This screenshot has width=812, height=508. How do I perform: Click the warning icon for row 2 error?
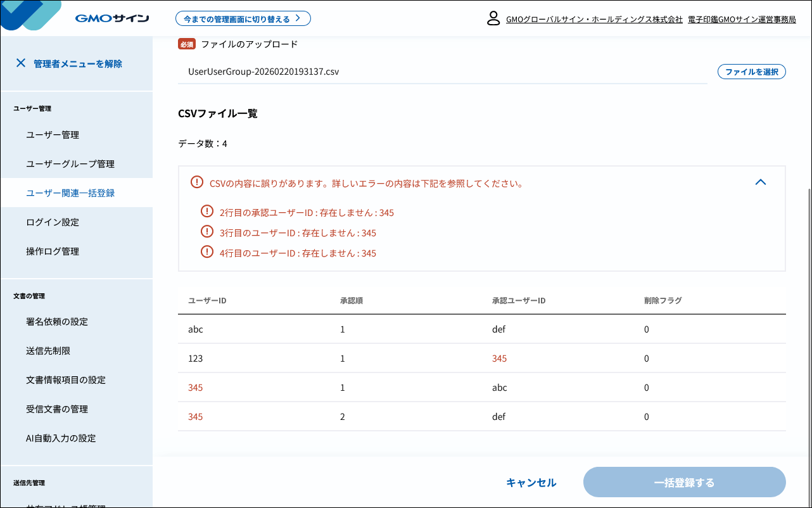point(206,212)
